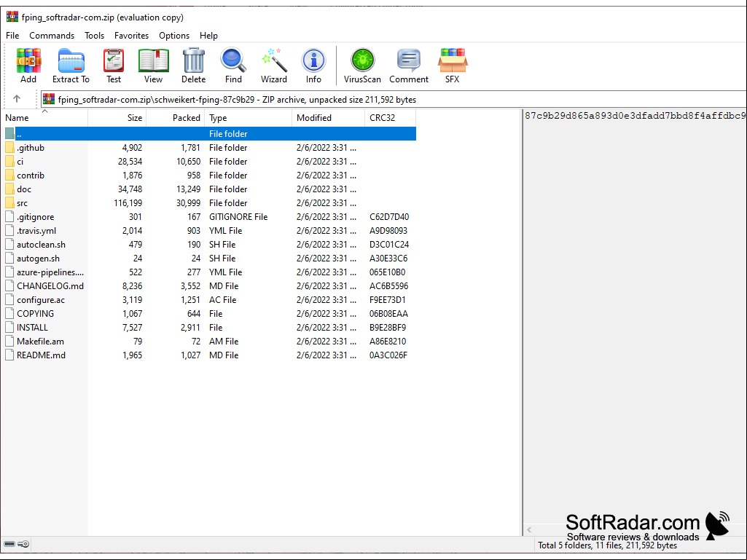This screenshot has width=747, height=560.
Task: Open the Options menu
Action: pos(174,36)
